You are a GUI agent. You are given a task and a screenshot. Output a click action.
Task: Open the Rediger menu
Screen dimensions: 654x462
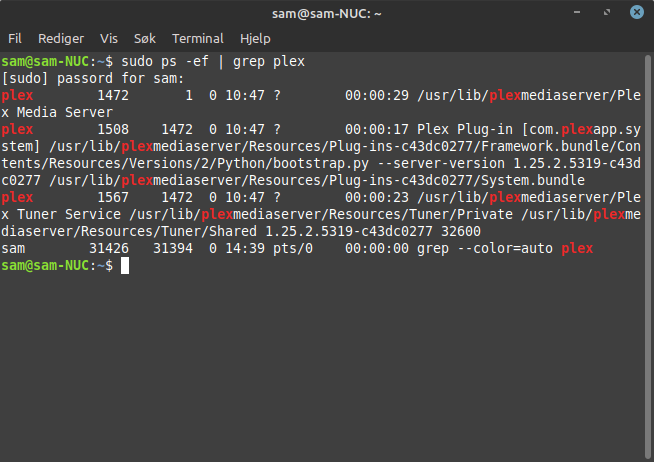pos(61,39)
